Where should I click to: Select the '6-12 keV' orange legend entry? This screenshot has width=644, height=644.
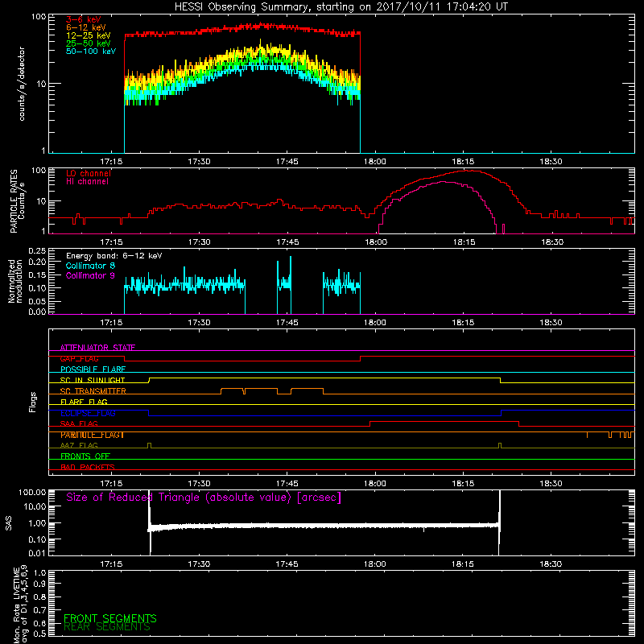(86, 27)
